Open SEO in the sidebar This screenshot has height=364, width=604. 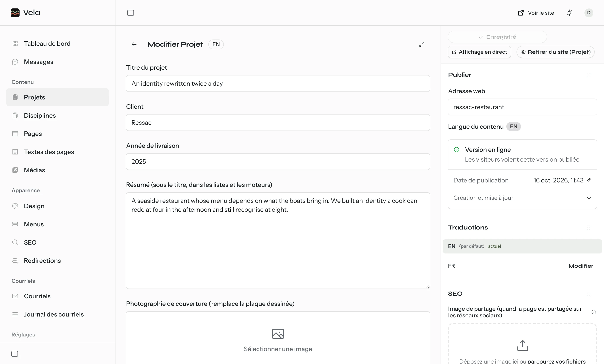click(57, 242)
